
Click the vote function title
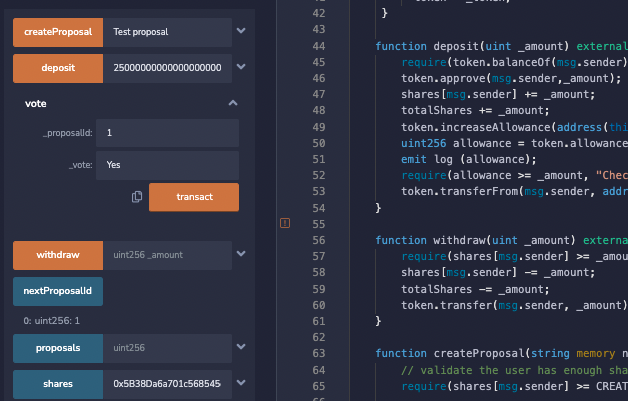[x=36, y=104]
